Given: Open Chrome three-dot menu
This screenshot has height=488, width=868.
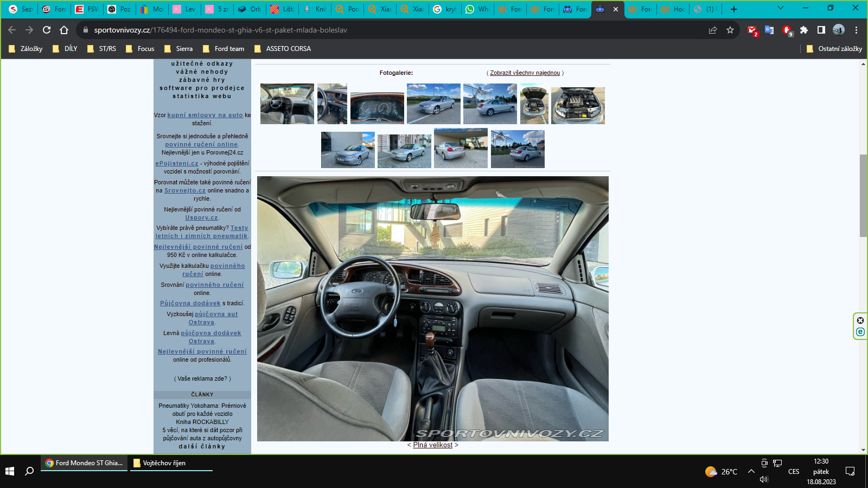Looking at the screenshot, I should 856,30.
